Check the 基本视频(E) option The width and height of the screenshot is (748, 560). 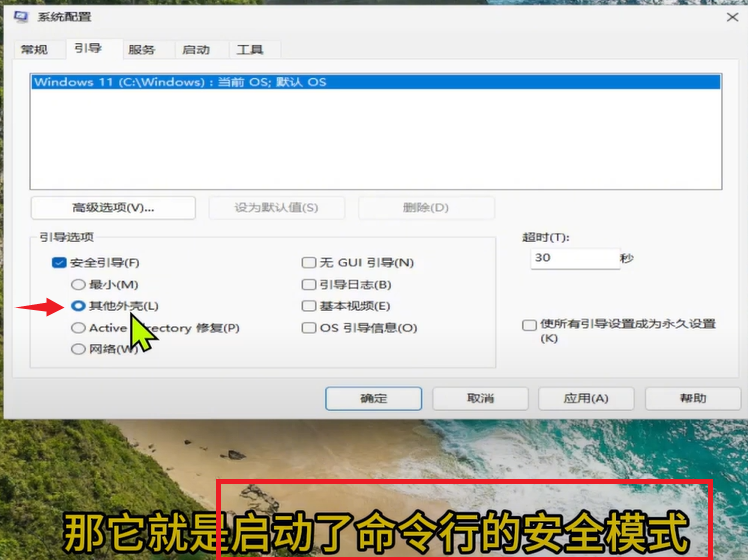pyautogui.click(x=309, y=306)
